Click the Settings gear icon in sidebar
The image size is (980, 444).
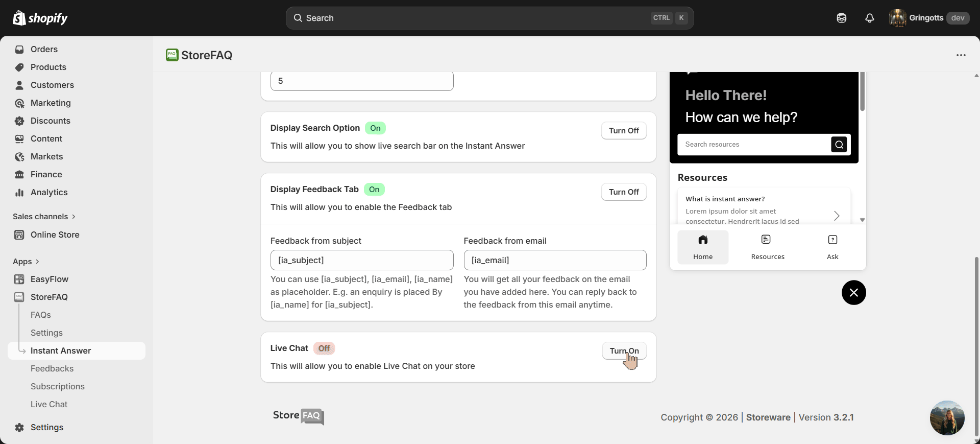pos(19,428)
